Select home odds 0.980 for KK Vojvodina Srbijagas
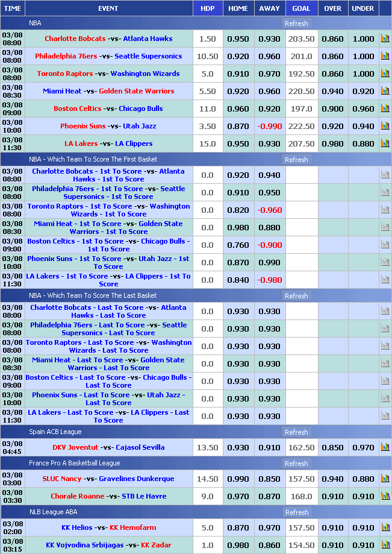 [x=238, y=545]
